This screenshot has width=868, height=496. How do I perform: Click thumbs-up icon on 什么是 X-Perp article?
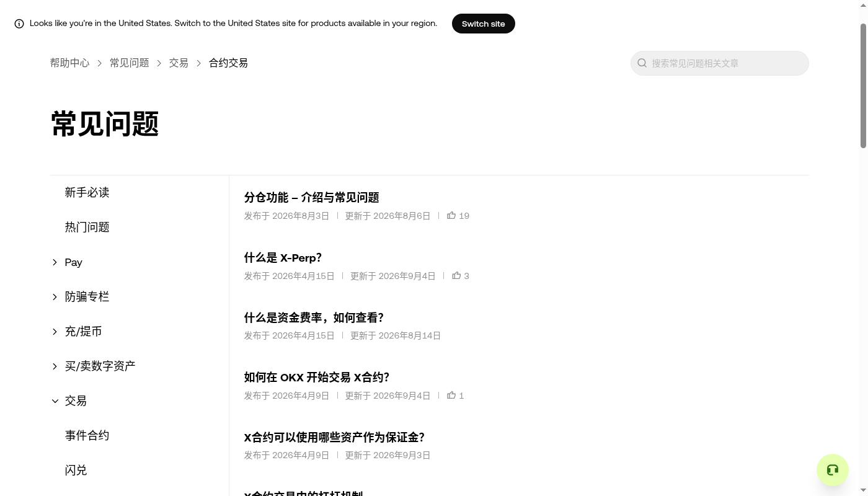click(456, 275)
